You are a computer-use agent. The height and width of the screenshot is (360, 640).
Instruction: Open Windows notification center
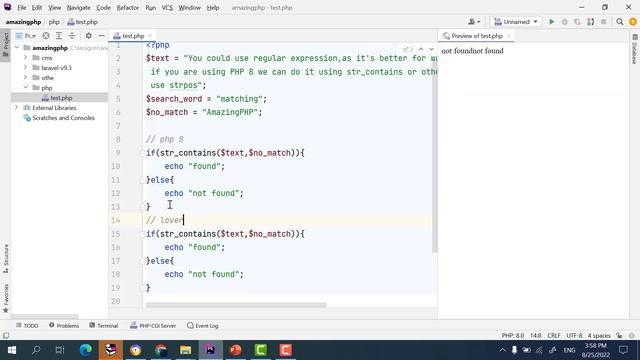[623, 350]
